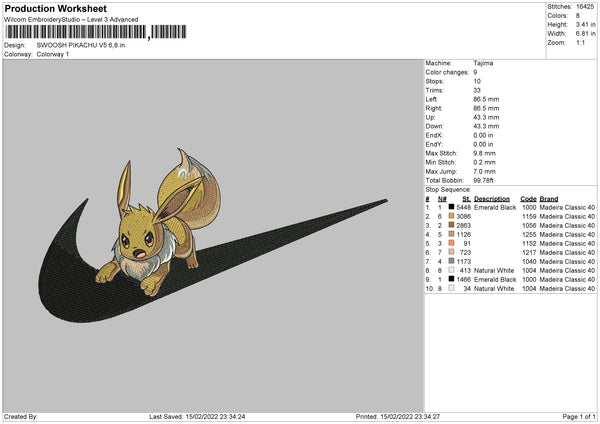Select the "Colorway 1" value

tap(53, 54)
